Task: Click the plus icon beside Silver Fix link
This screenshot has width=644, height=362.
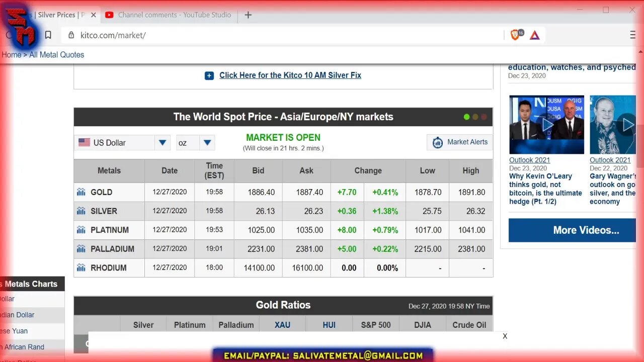Action: (x=209, y=75)
